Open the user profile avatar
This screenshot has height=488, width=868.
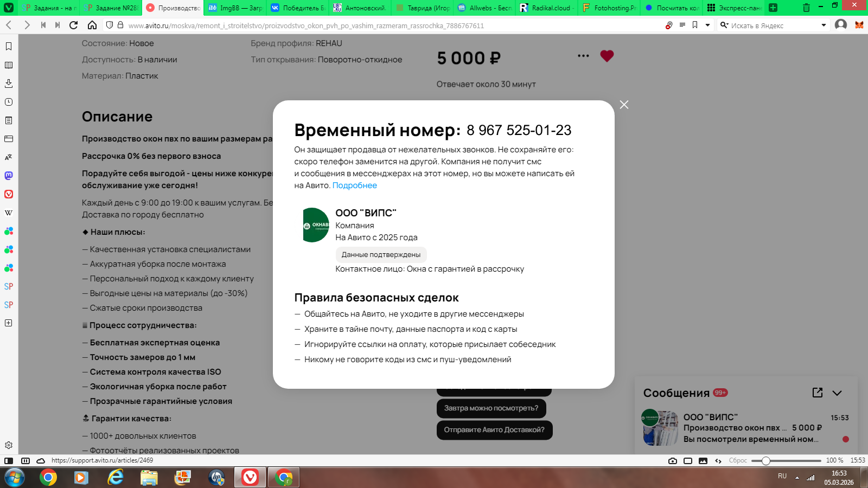click(841, 25)
